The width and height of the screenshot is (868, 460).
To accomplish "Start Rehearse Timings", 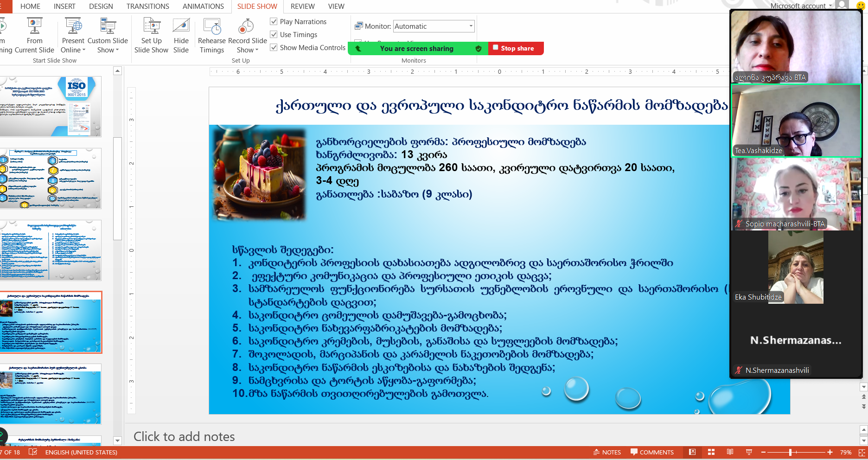I will [212, 36].
